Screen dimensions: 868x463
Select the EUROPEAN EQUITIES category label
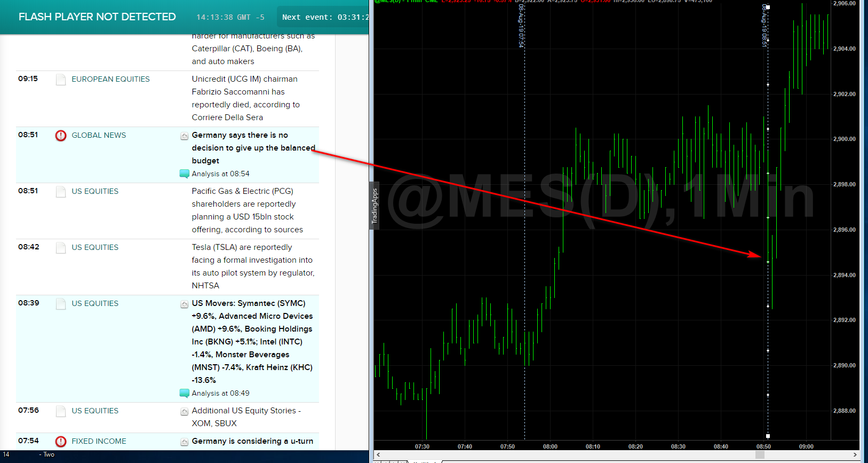(x=110, y=79)
